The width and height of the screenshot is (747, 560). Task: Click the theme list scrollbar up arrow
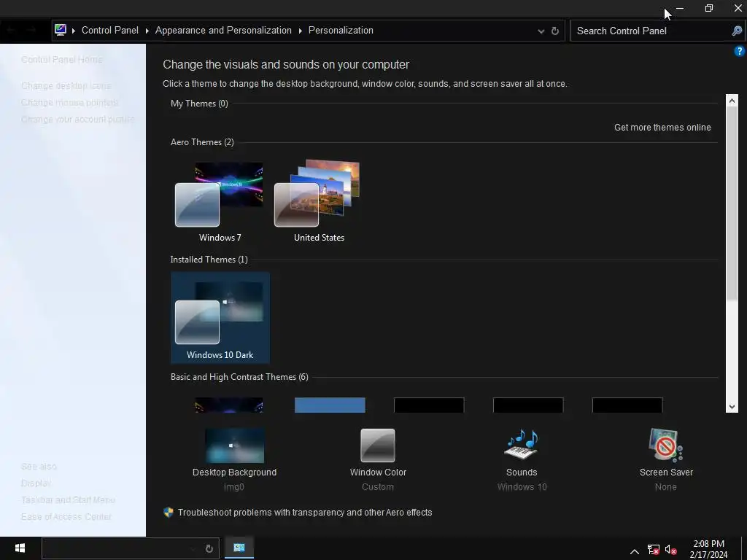pos(732,100)
